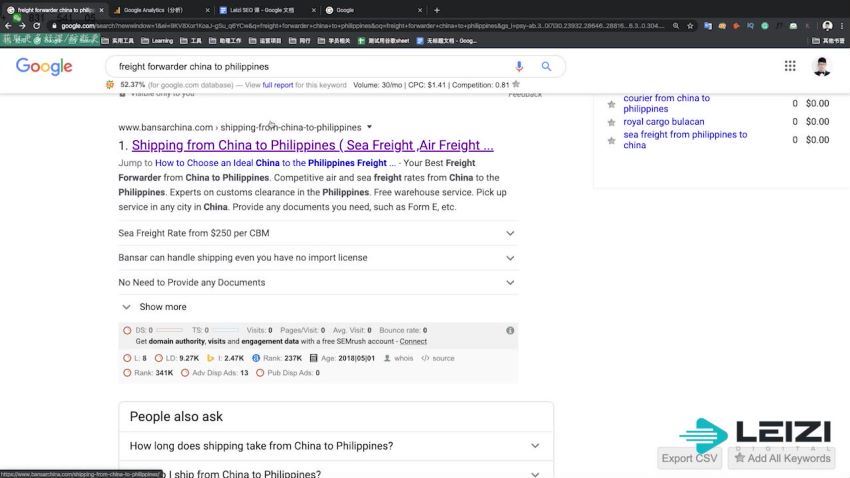
Task: Click the SEMrush Connect link
Action: (x=413, y=341)
